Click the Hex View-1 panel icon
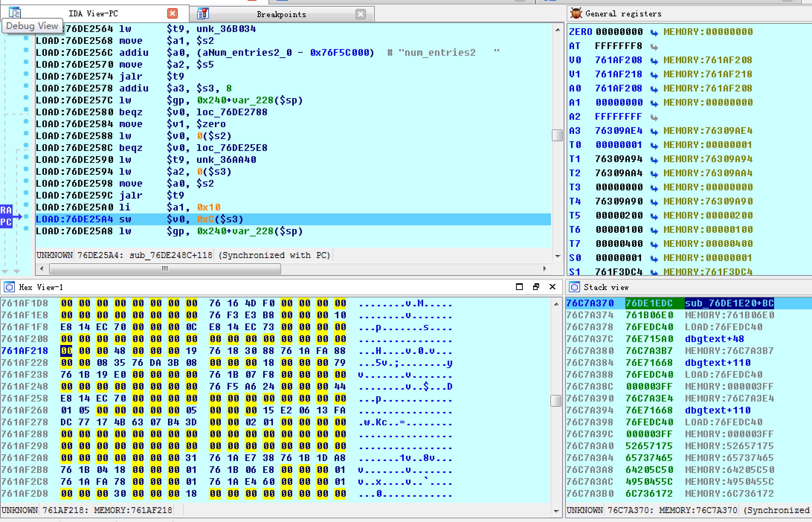 tap(9, 287)
